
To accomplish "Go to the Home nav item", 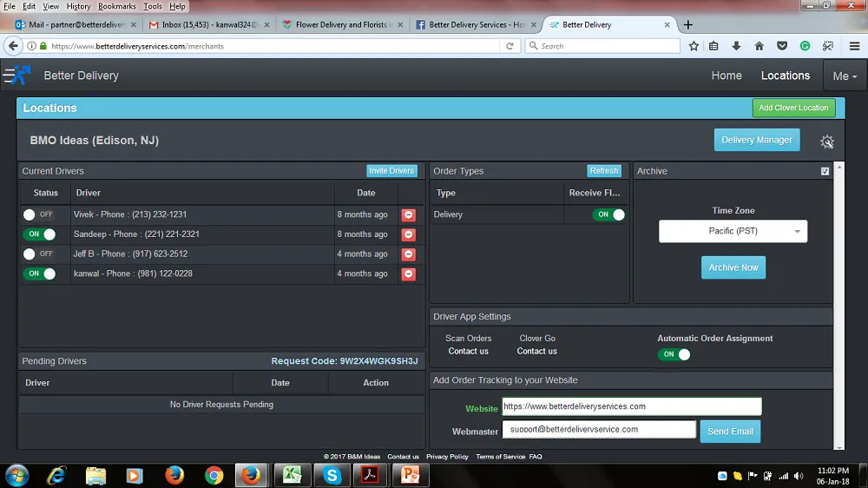I will [x=727, y=76].
